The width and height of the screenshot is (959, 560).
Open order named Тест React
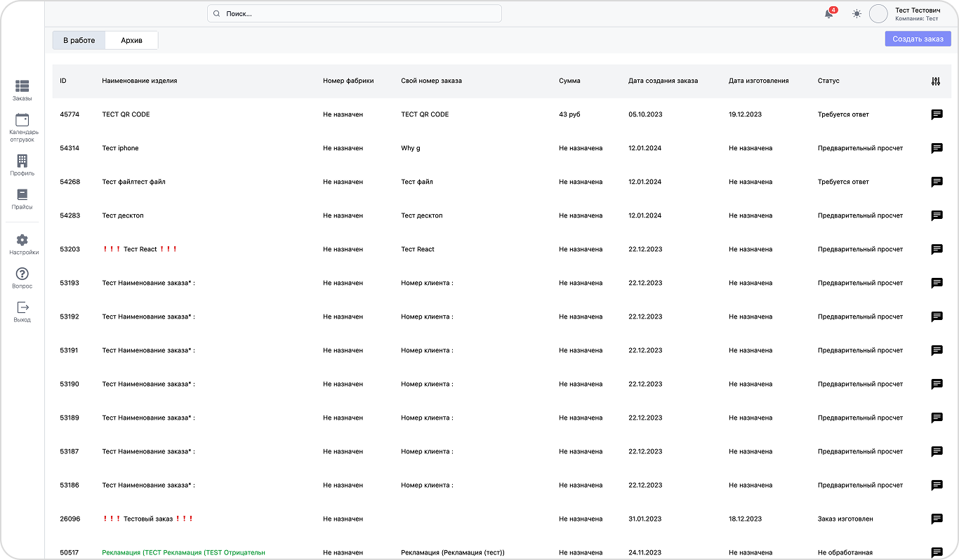click(140, 249)
